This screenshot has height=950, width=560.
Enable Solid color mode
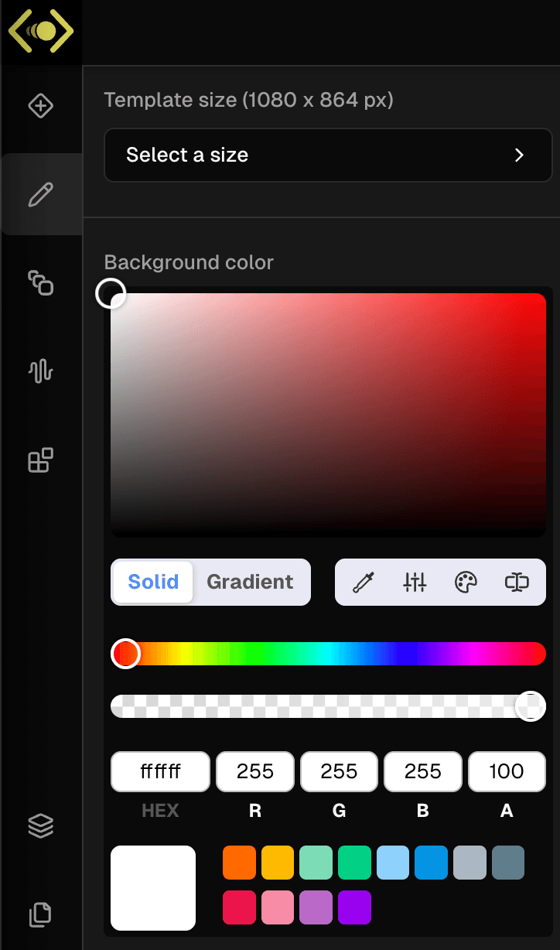pos(152,583)
